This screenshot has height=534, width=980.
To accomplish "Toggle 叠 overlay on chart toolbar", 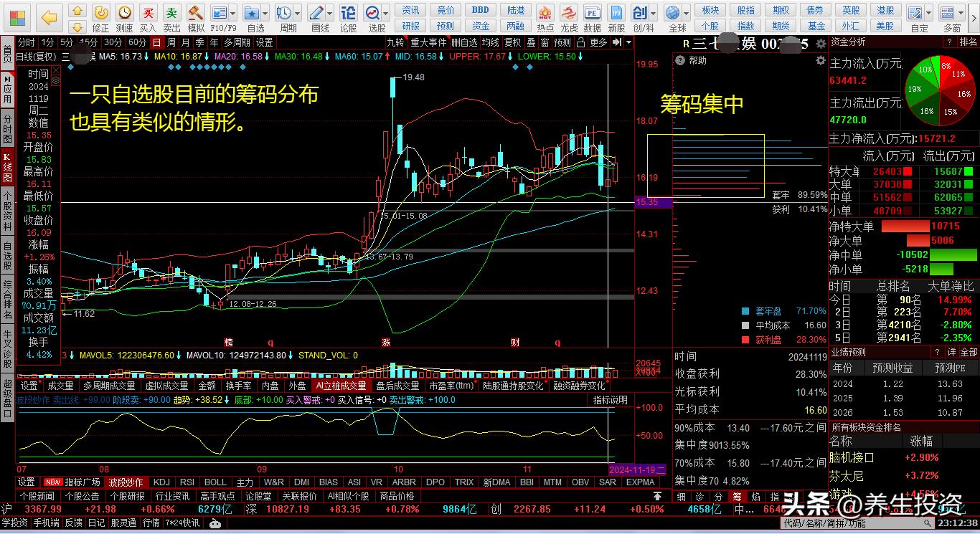I will 531,42.
